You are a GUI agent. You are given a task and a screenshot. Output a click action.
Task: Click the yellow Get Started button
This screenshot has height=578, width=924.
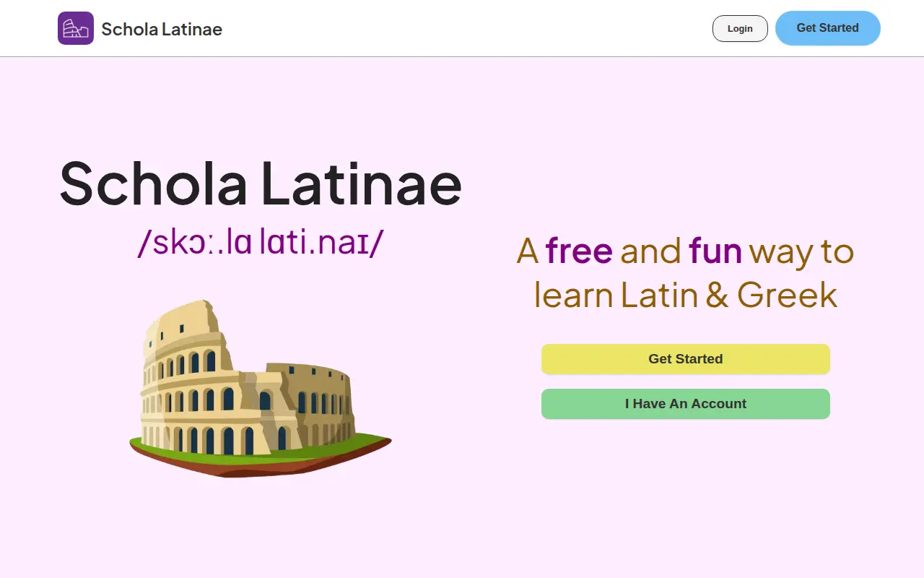[686, 359]
